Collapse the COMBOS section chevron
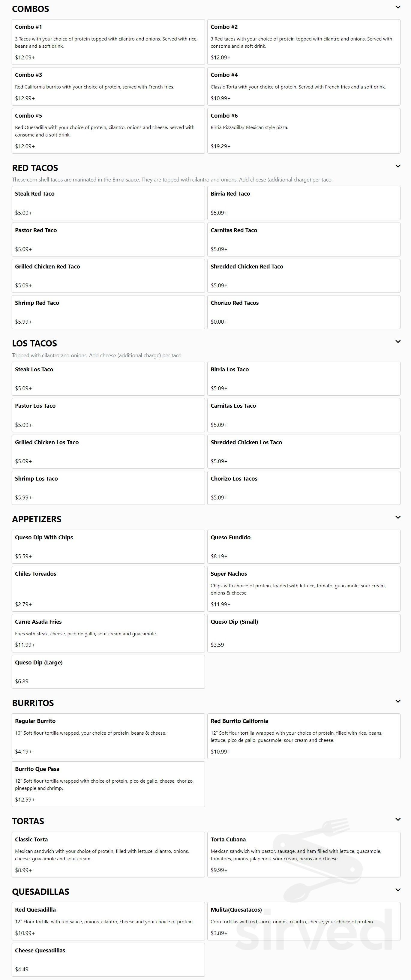 click(398, 7)
